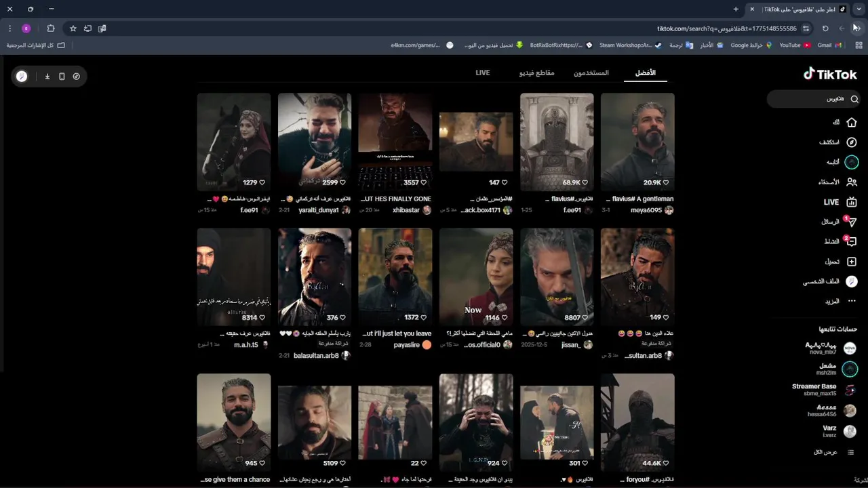This screenshot has height=488, width=868.
Task: Open a new browser tab
Action: point(736,9)
